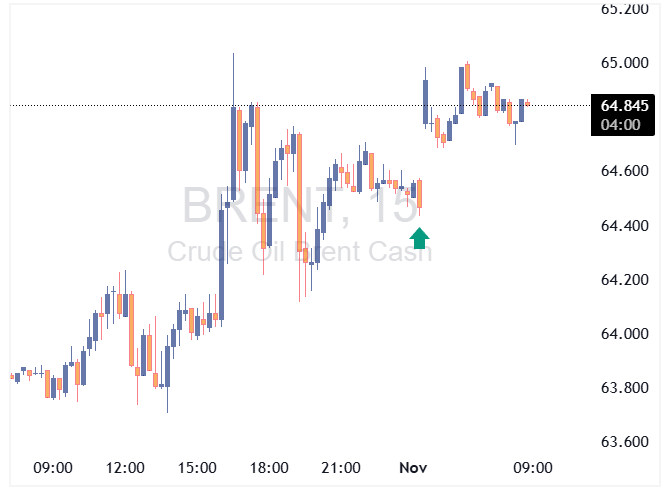Click the 04:00 candle countdown timer

pyautogui.click(x=620, y=124)
